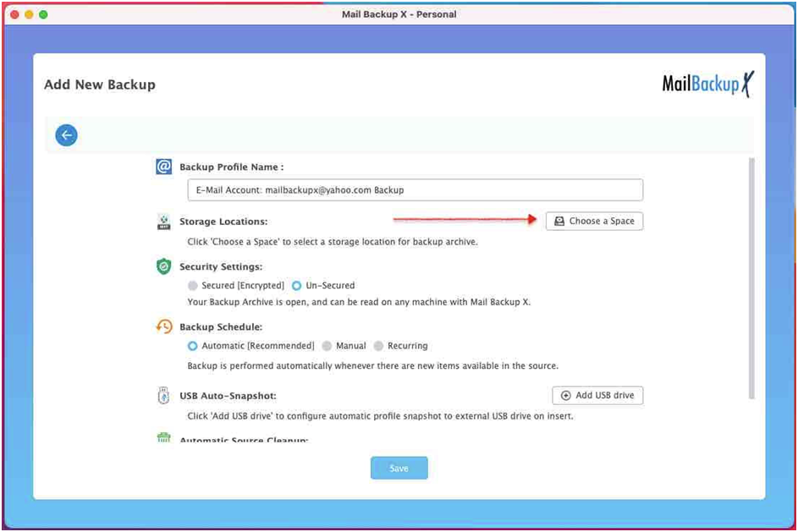Image resolution: width=798 pixels, height=532 pixels.
Task: Open Choose a Space storage picker
Action: pos(594,221)
